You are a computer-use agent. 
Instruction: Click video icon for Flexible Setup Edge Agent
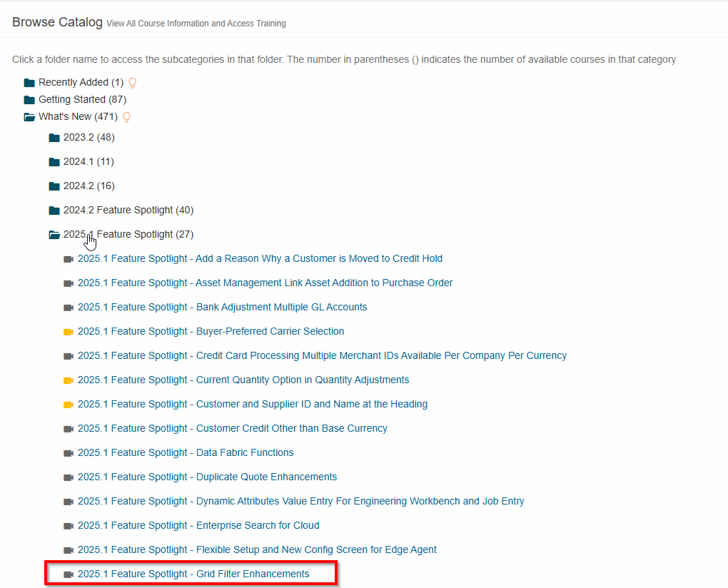tap(69, 550)
